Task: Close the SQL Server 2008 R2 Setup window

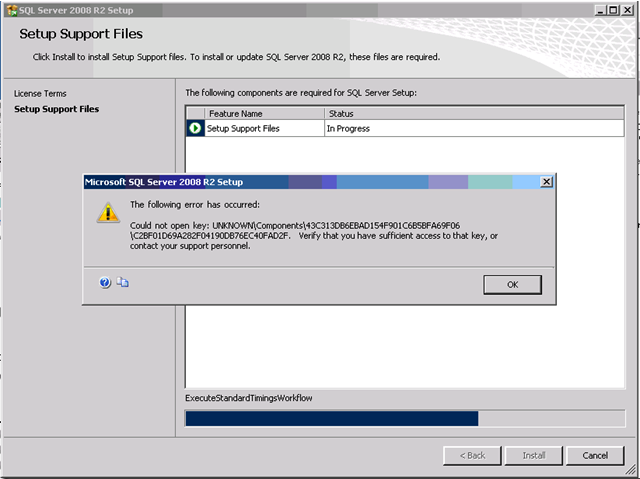Action: [627, 10]
